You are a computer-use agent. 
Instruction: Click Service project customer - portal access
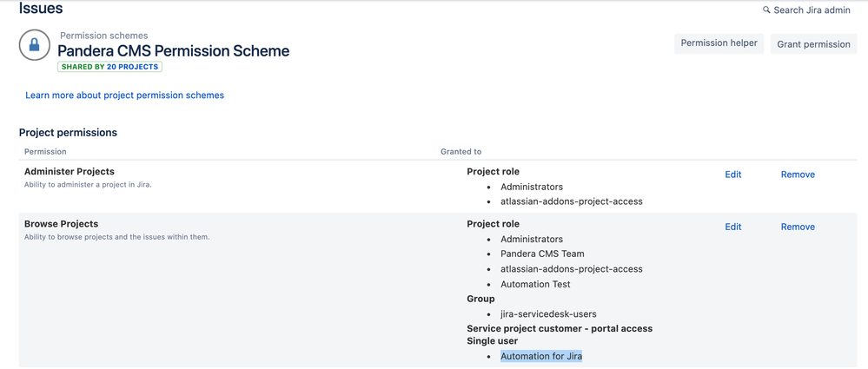click(x=560, y=328)
